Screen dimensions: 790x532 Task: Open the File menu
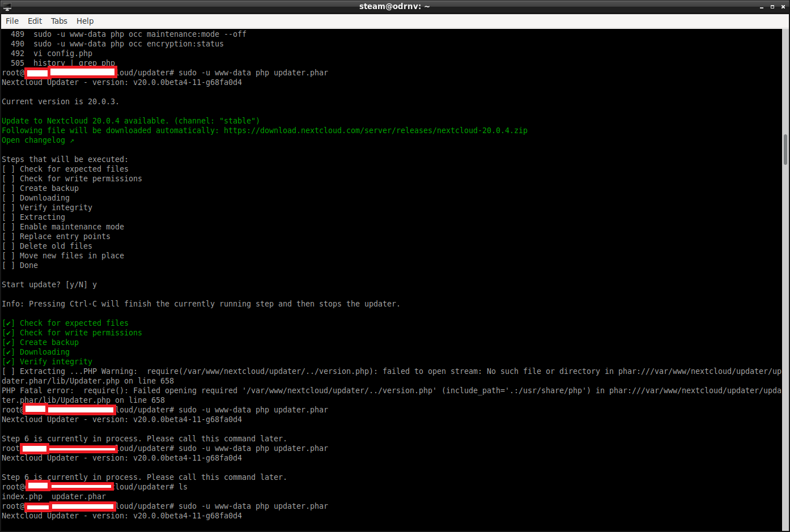click(12, 21)
